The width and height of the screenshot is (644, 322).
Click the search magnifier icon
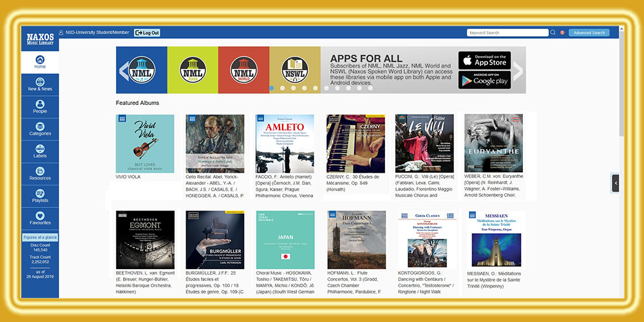553,33
